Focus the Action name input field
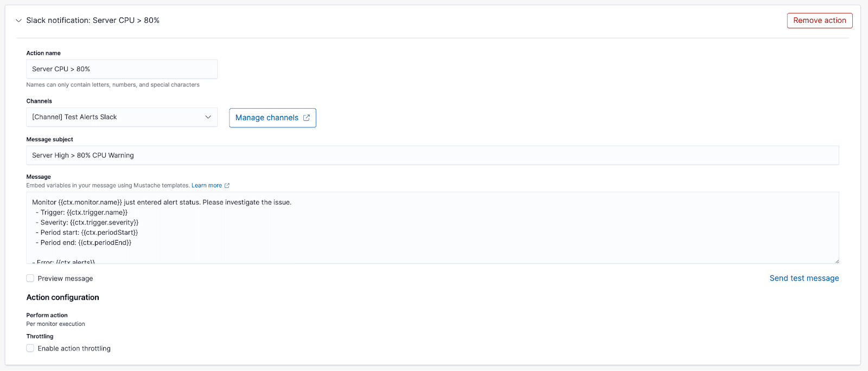Screen dimensions: 868x371 (x=122, y=69)
